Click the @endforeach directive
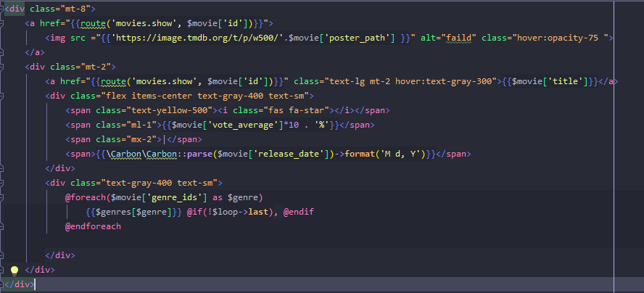 94,226
